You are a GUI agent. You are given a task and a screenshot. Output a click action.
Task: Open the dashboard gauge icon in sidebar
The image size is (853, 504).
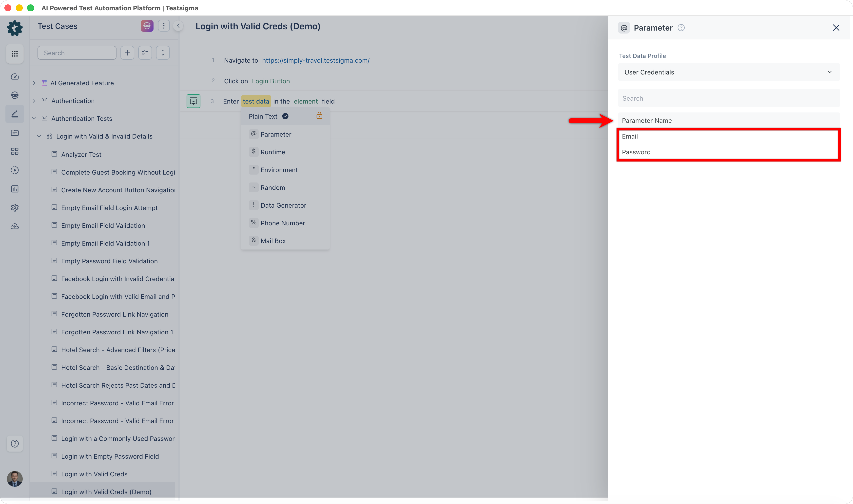pos(15,76)
